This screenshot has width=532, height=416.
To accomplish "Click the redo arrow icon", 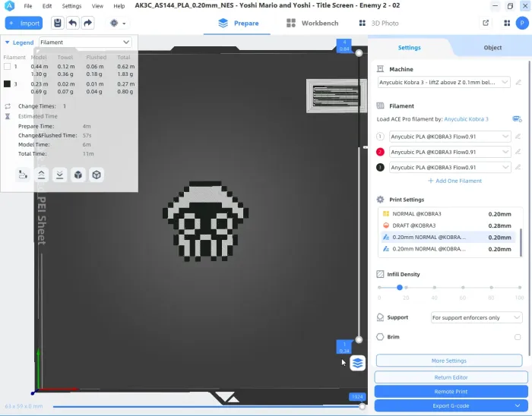I will click(x=87, y=23).
